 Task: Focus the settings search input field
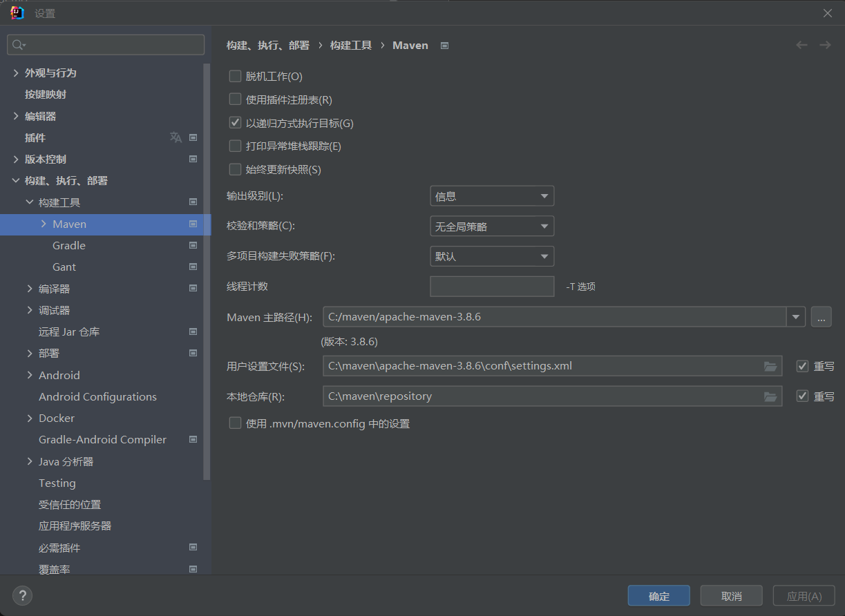pyautogui.click(x=106, y=45)
